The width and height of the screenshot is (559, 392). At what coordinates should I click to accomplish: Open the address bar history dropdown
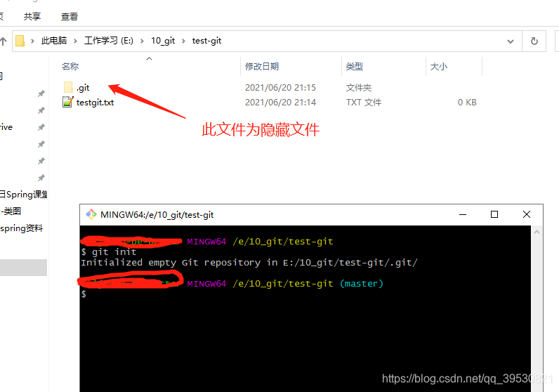click(x=511, y=41)
